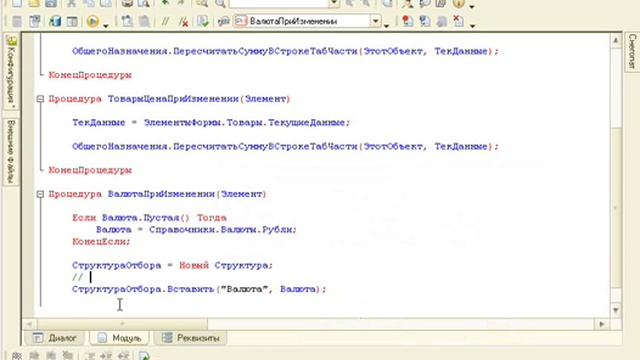Viewport: 640px width, 360px height.
Task: Click the horizontal scrollbar right arrow
Action: (602, 324)
